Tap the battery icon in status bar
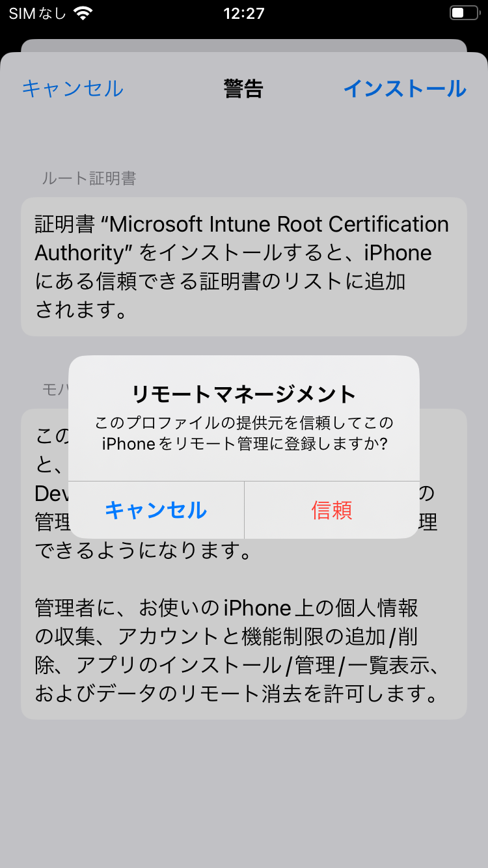 [464, 13]
